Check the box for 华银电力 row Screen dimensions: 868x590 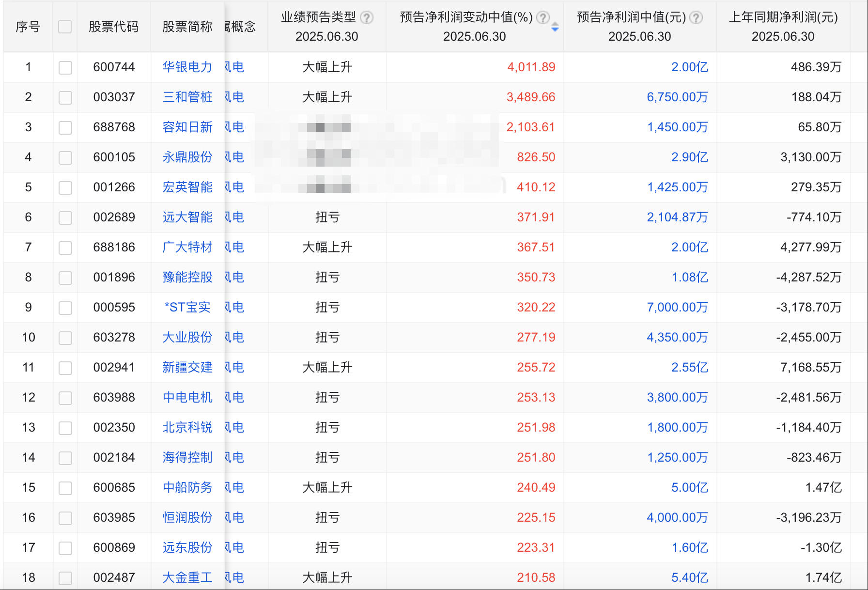[65, 67]
